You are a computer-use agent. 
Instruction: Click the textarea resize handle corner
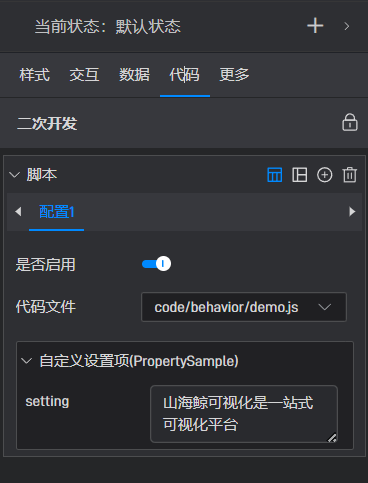[332, 437]
